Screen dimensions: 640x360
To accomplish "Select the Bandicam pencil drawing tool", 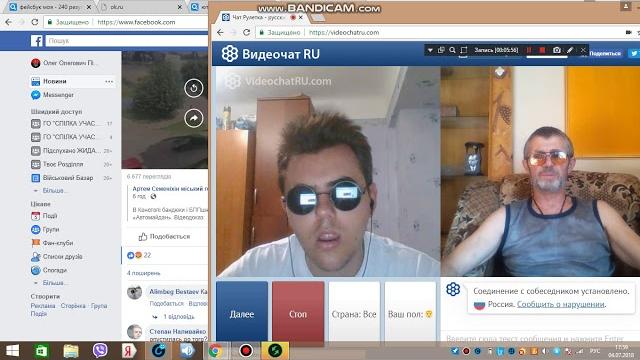I will pyautogui.click(x=570, y=50).
